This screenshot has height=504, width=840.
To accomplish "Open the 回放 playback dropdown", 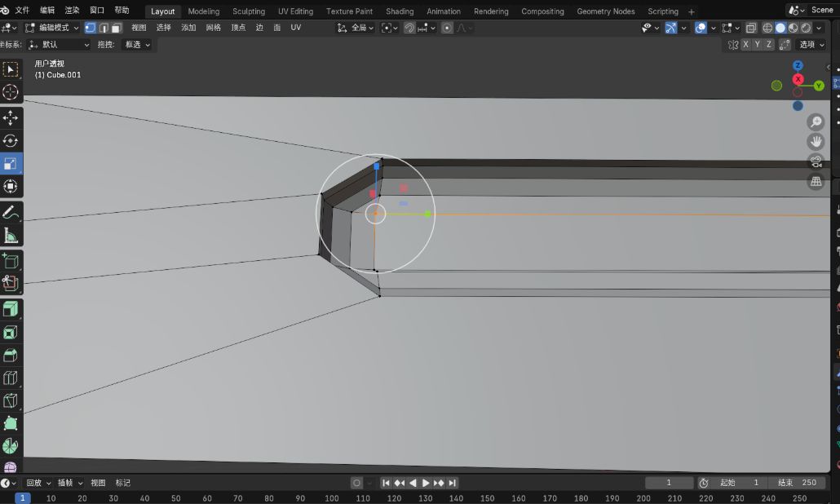I will pyautogui.click(x=38, y=483).
